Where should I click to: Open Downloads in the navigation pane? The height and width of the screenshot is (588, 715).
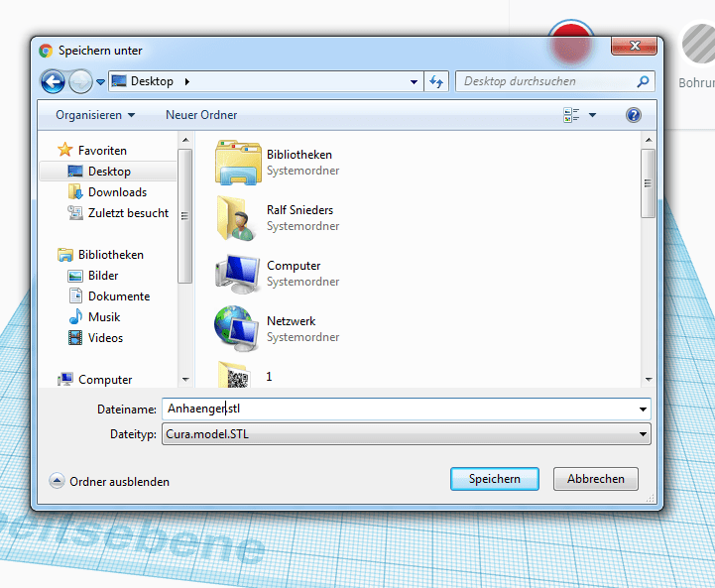tap(117, 192)
